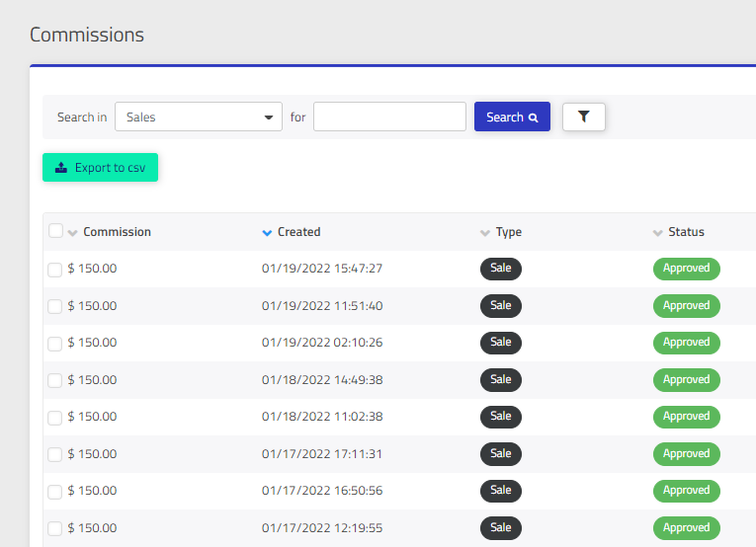Image resolution: width=756 pixels, height=547 pixels.
Task: Check the row created 01/17/2022 16:50:56
Action: 55,492
